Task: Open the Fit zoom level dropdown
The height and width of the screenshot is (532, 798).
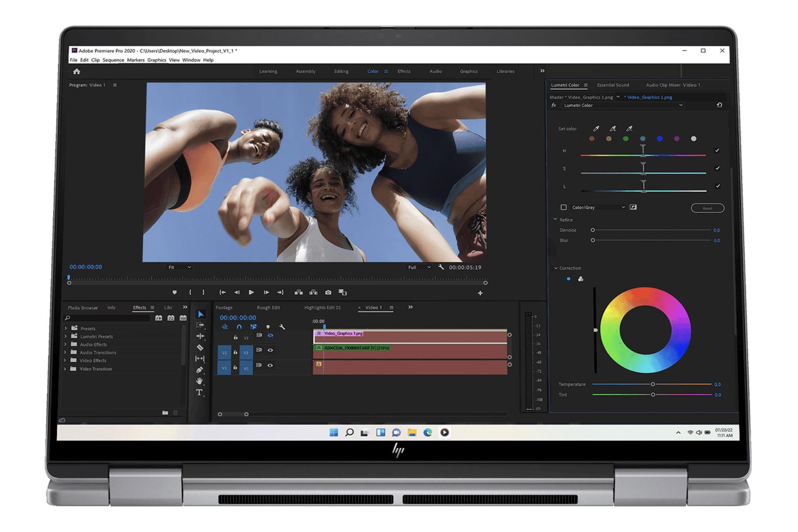Action: 180,267
